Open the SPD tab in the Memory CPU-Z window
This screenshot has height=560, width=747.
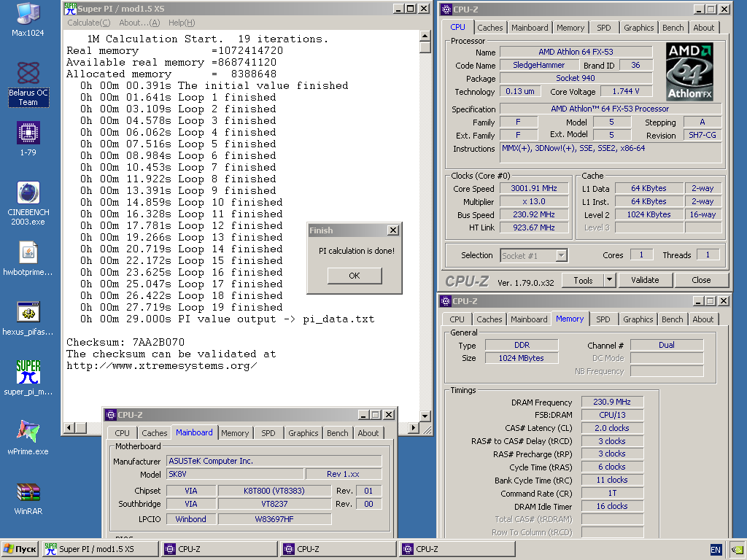click(x=603, y=319)
